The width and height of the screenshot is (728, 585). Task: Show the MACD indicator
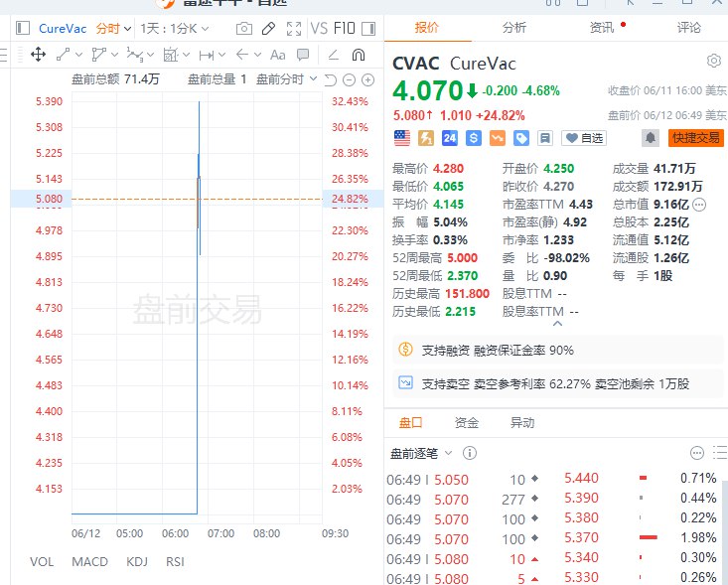click(x=89, y=562)
